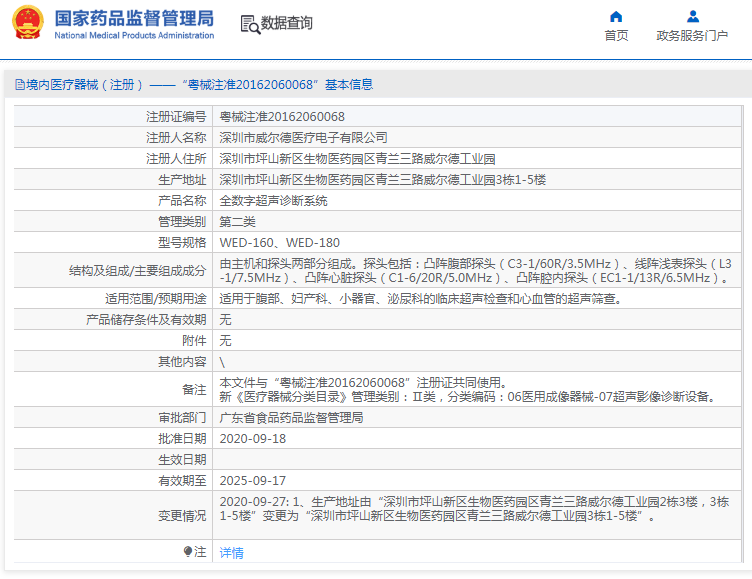Click the 附件 row label
752x579 pixels.
coord(194,341)
